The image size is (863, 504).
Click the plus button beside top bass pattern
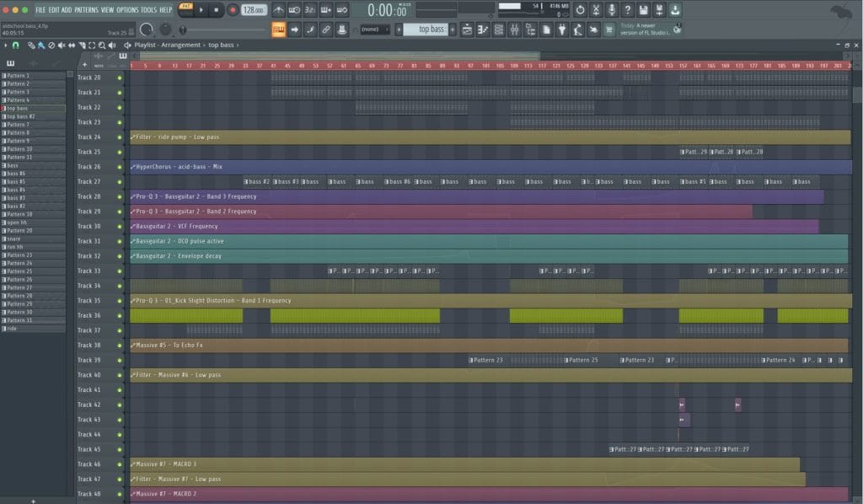click(453, 29)
